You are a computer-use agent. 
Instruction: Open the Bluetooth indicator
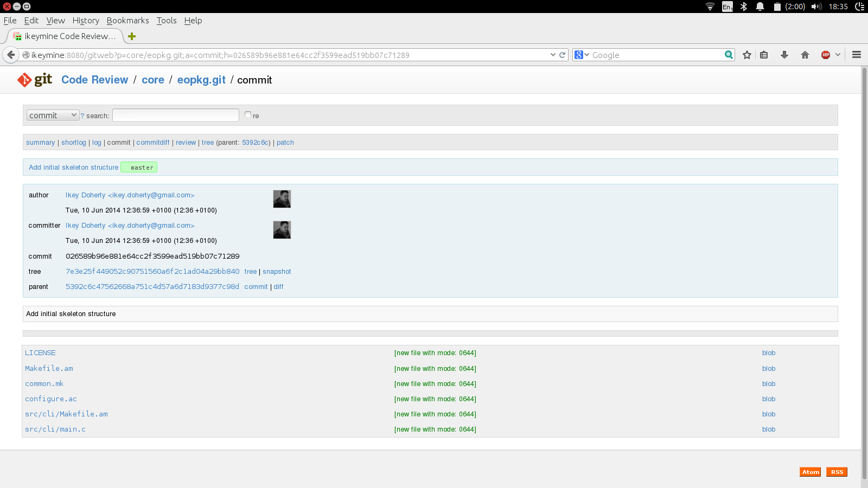point(744,7)
